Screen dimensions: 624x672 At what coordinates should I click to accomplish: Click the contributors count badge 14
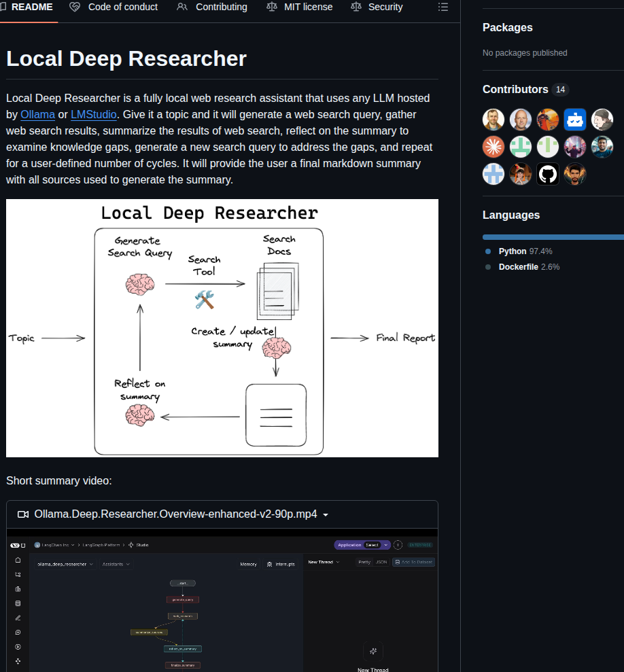(560, 90)
